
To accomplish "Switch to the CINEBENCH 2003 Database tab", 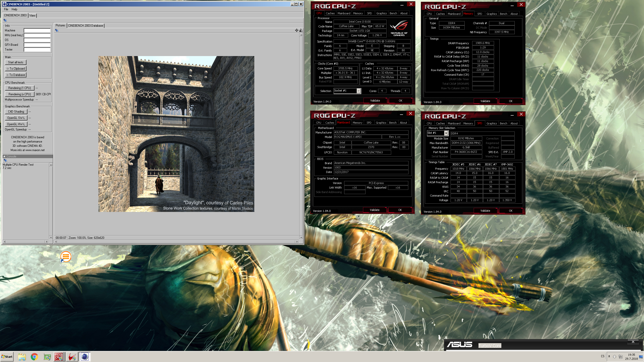I will point(86,26).
